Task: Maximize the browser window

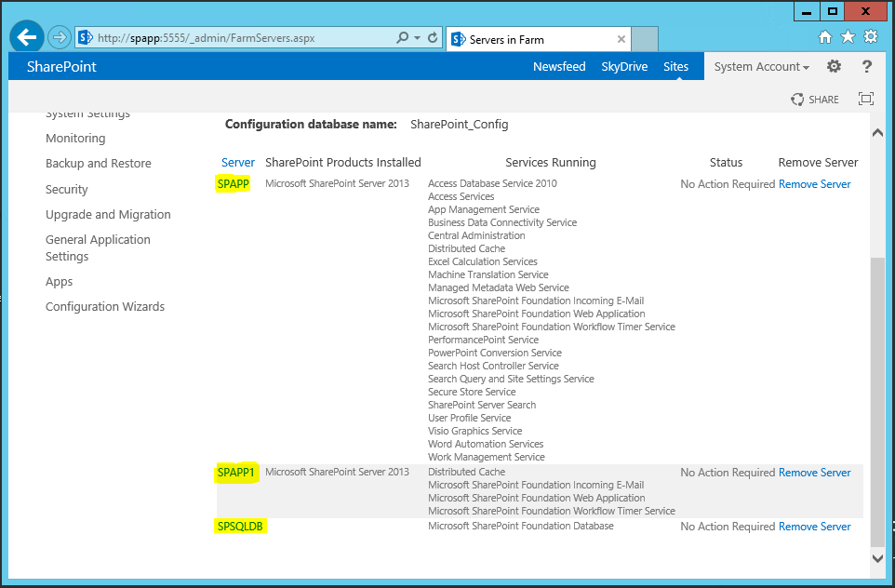Action: [x=833, y=11]
